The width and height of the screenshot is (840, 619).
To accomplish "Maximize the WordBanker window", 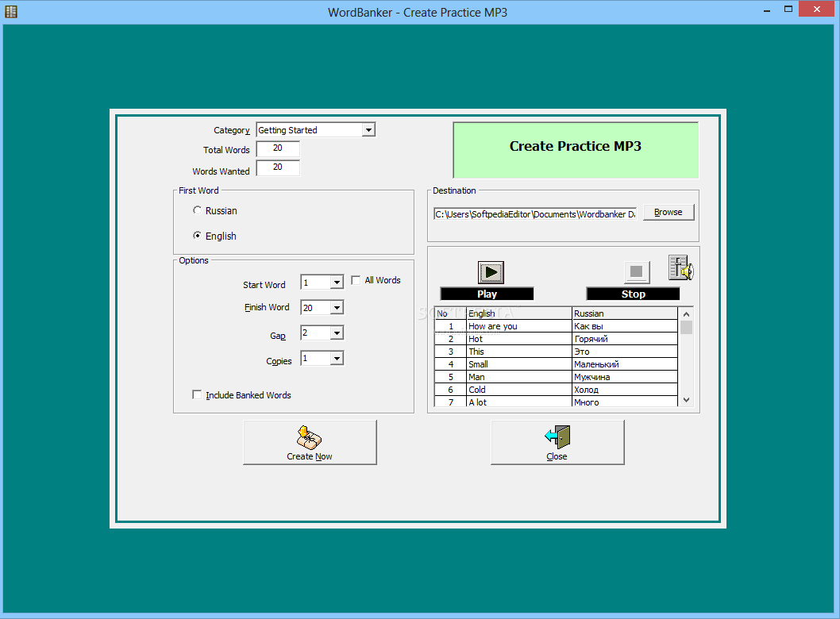I will [x=788, y=9].
